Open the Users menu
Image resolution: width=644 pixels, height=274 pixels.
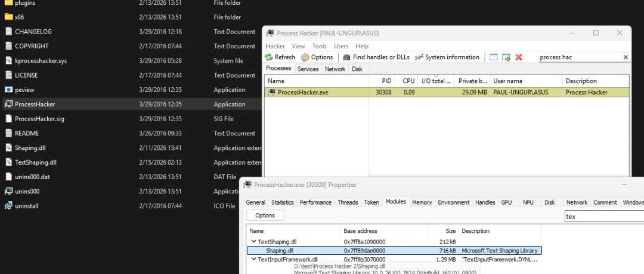[x=341, y=46]
